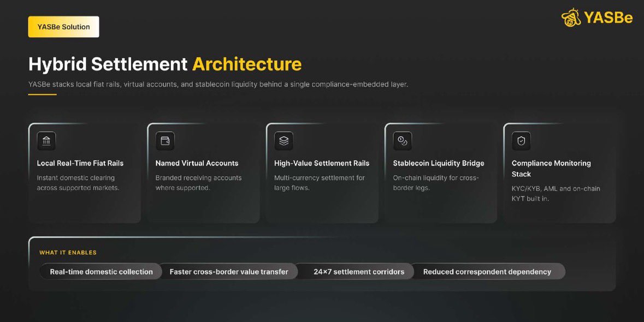
Task: Click the Compliance Monitoring Stack heading
Action: [551, 169]
